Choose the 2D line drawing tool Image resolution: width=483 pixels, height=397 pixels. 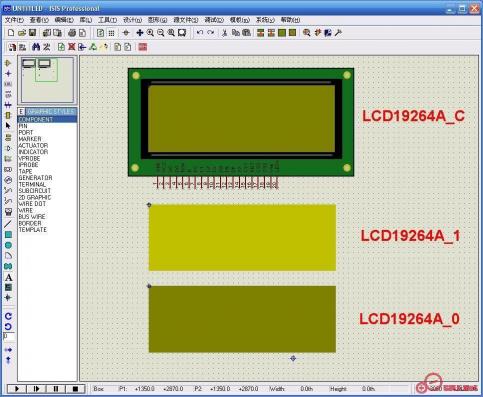(8, 224)
